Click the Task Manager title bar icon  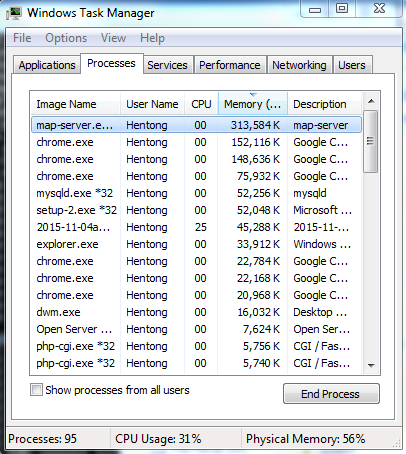click(14, 13)
